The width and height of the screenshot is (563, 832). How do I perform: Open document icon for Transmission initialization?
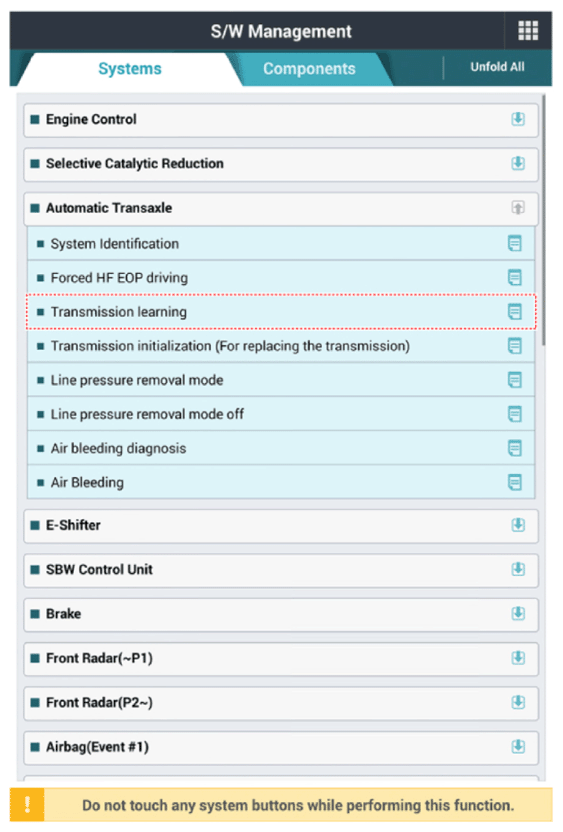[514, 346]
